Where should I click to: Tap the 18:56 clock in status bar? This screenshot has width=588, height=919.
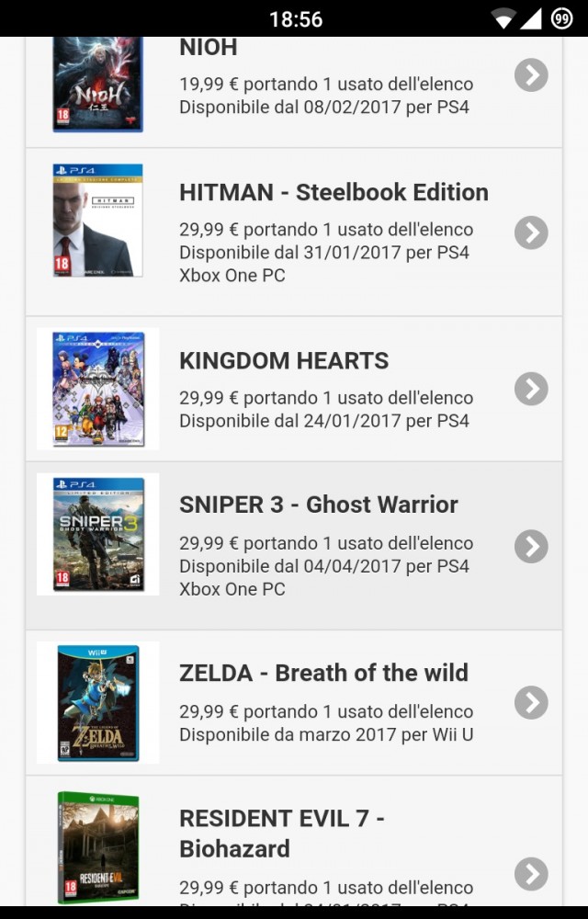296,18
